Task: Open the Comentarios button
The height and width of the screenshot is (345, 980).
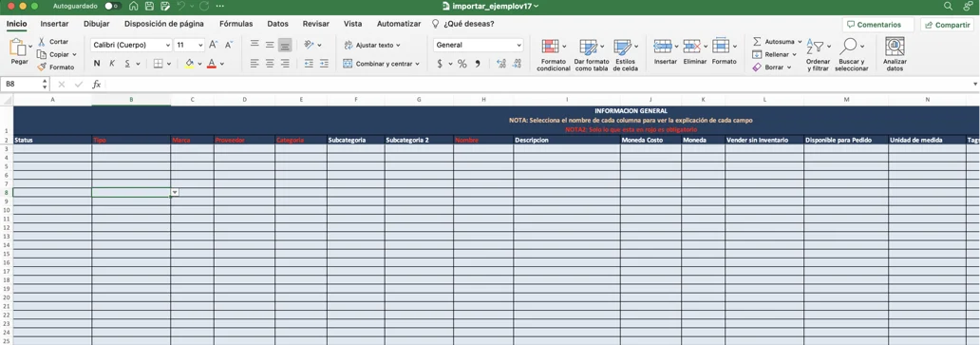Action: coord(878,25)
